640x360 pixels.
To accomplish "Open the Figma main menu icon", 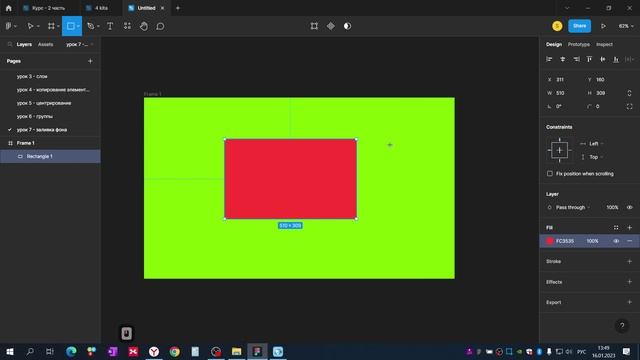I will (x=9, y=26).
